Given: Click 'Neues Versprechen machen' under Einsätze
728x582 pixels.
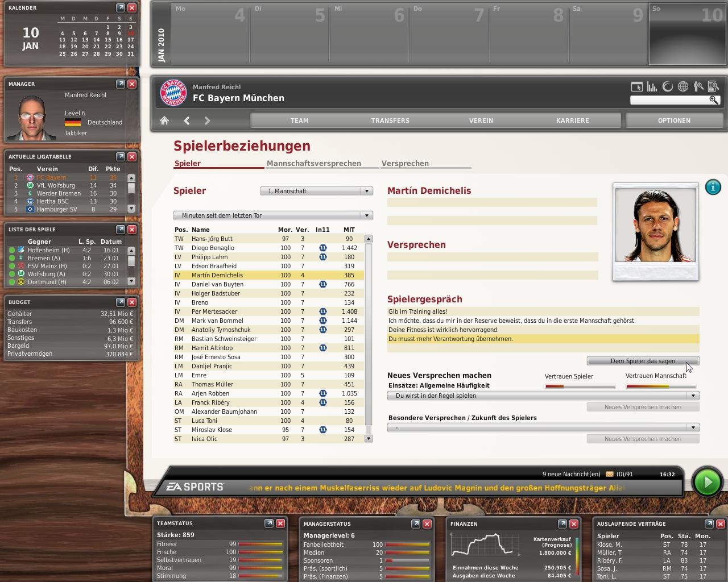Looking at the screenshot, I should (643, 407).
